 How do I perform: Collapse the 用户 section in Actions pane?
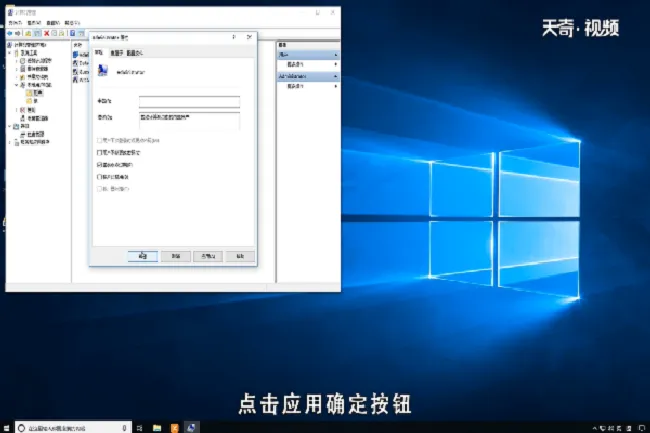(x=336, y=55)
